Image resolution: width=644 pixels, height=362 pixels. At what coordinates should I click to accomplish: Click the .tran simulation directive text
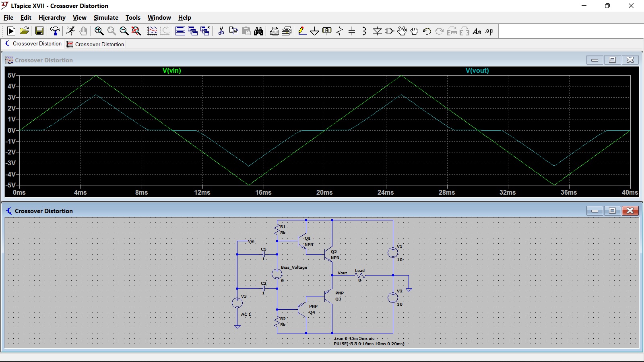354,339
